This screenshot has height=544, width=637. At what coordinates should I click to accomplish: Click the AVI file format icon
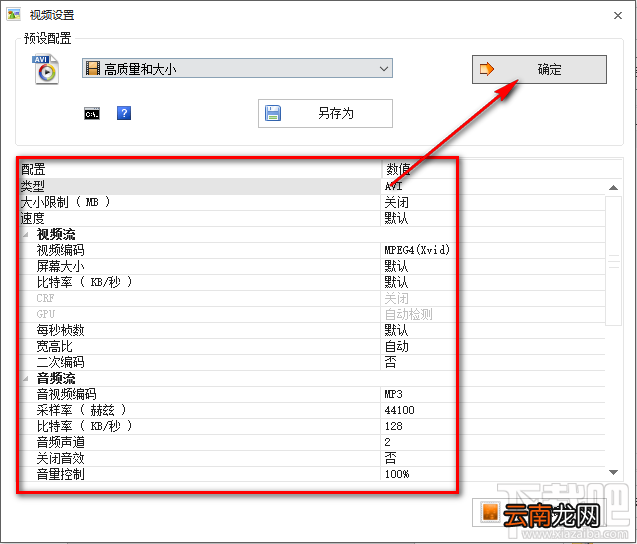coord(46,69)
